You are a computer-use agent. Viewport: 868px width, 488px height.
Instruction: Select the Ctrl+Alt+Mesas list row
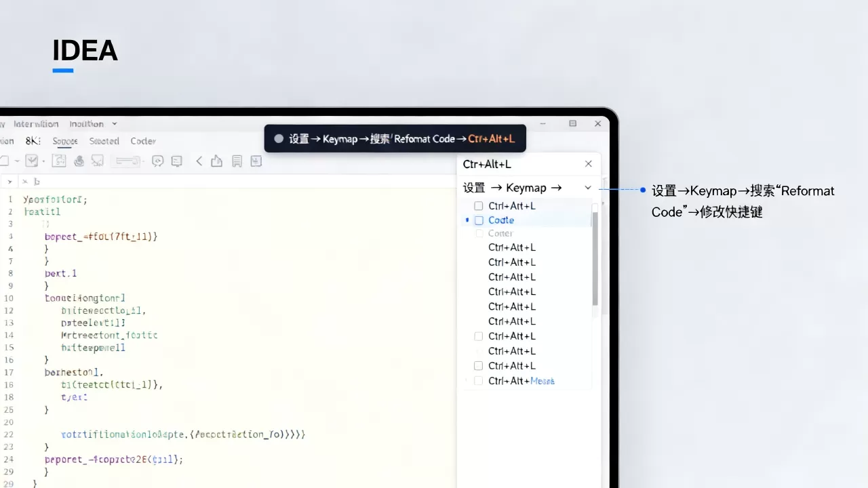(528, 381)
